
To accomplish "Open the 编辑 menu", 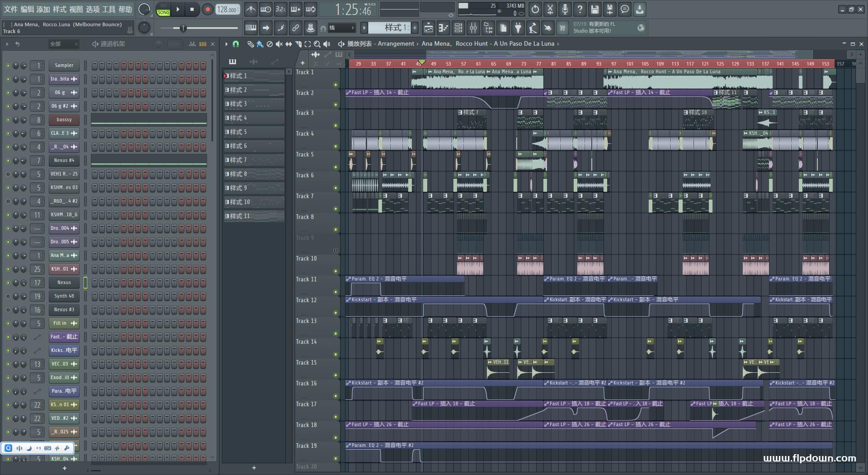I will (x=27, y=9).
